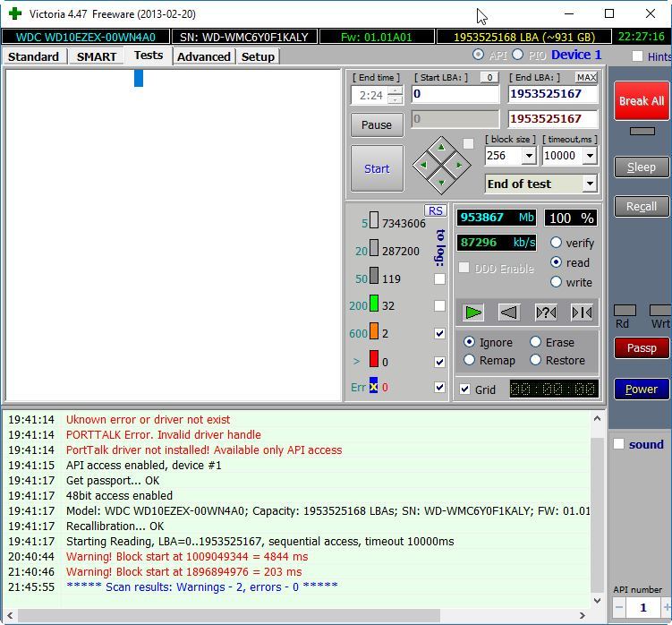Open the block size dropdown
The height and width of the screenshot is (625, 672).
pos(530,155)
